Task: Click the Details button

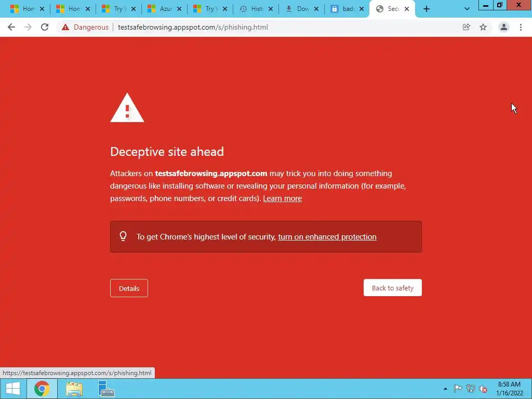Action: click(x=129, y=288)
